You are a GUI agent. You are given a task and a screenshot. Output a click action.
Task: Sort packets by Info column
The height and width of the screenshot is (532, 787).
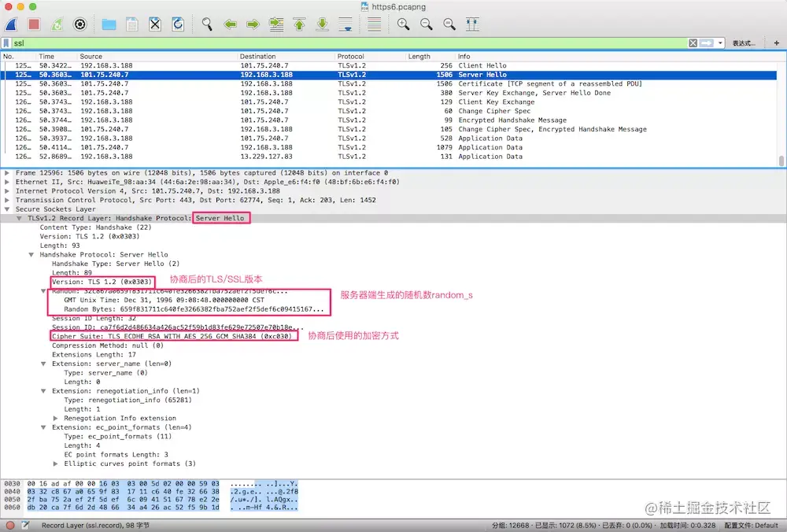(x=616, y=56)
